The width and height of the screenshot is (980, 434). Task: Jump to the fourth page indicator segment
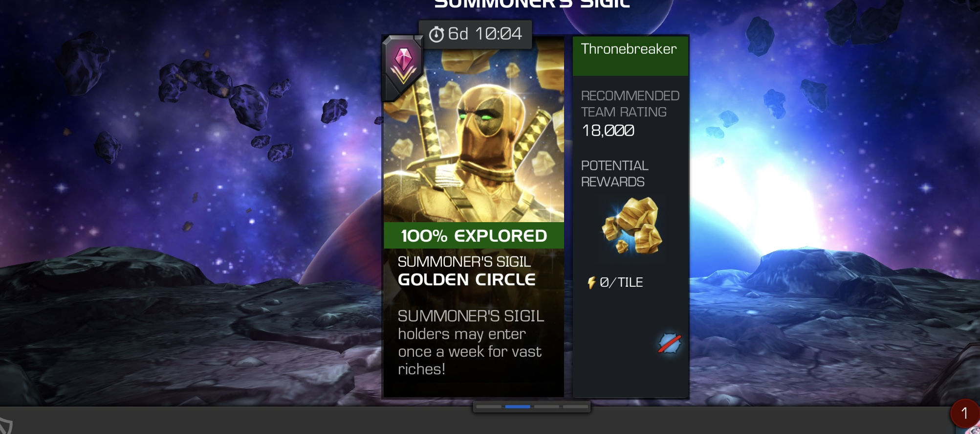[x=575, y=407]
